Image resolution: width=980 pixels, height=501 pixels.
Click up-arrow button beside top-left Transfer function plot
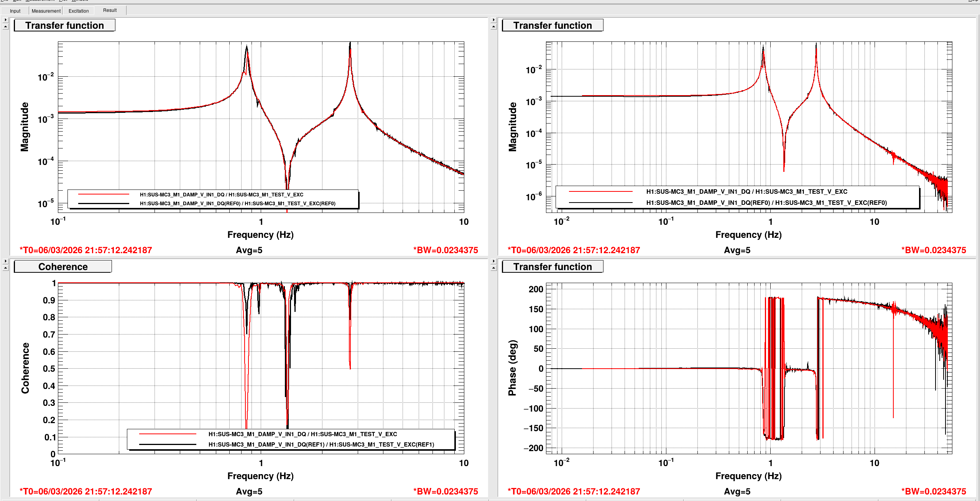coord(5,26)
